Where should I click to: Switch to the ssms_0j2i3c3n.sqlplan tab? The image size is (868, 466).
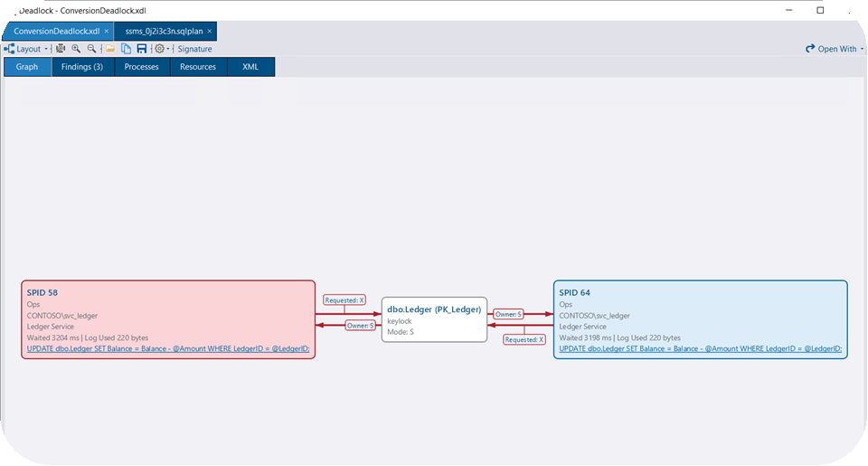164,31
